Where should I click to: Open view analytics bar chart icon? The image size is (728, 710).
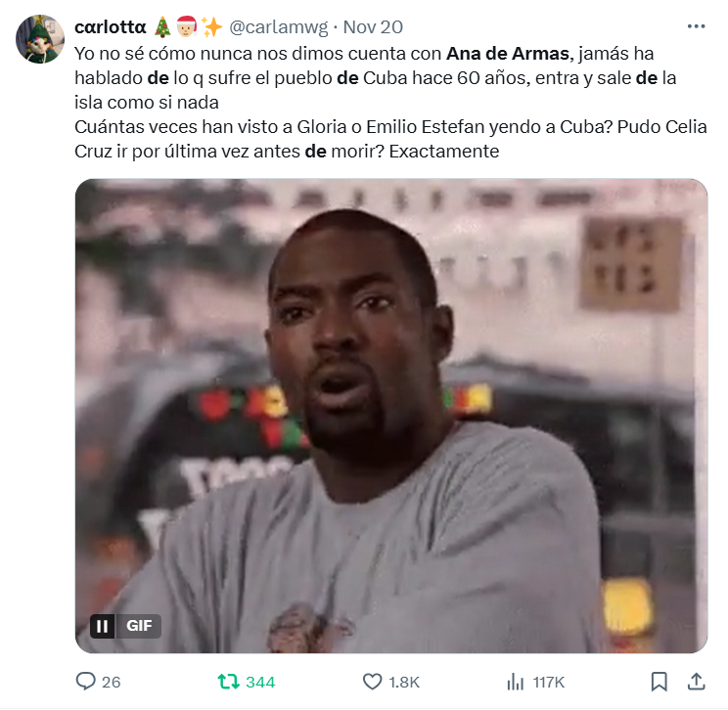tap(516, 683)
